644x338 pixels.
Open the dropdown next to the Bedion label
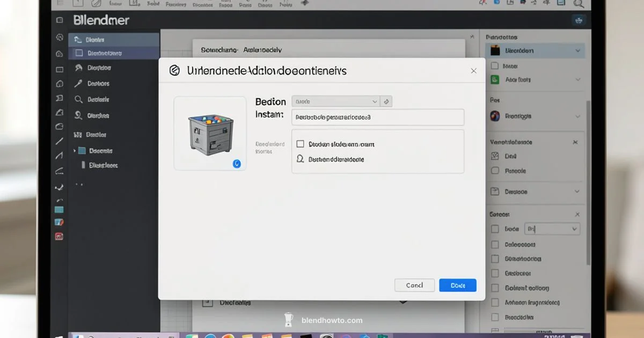pos(335,101)
